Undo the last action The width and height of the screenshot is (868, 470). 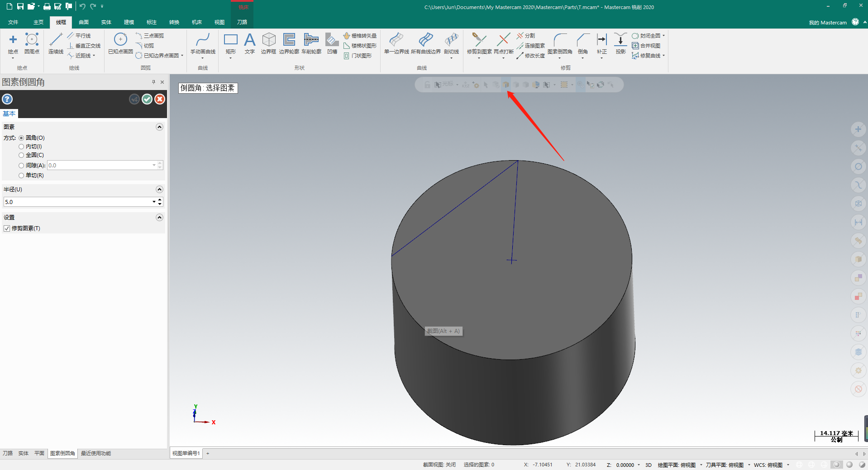coord(82,6)
